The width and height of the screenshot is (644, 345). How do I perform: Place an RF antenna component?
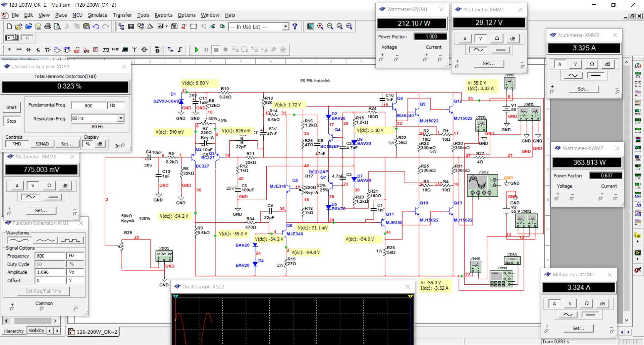(135, 50)
